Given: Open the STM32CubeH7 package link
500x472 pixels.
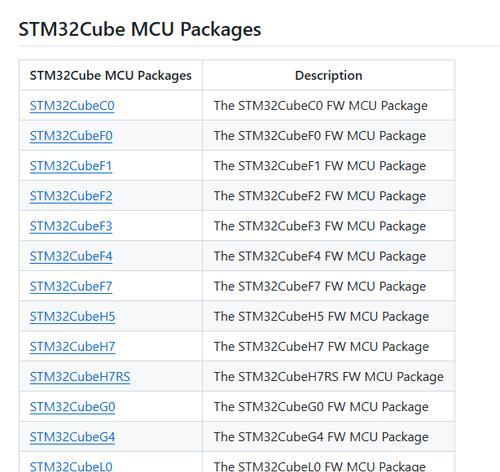Looking at the screenshot, I should click(72, 347).
